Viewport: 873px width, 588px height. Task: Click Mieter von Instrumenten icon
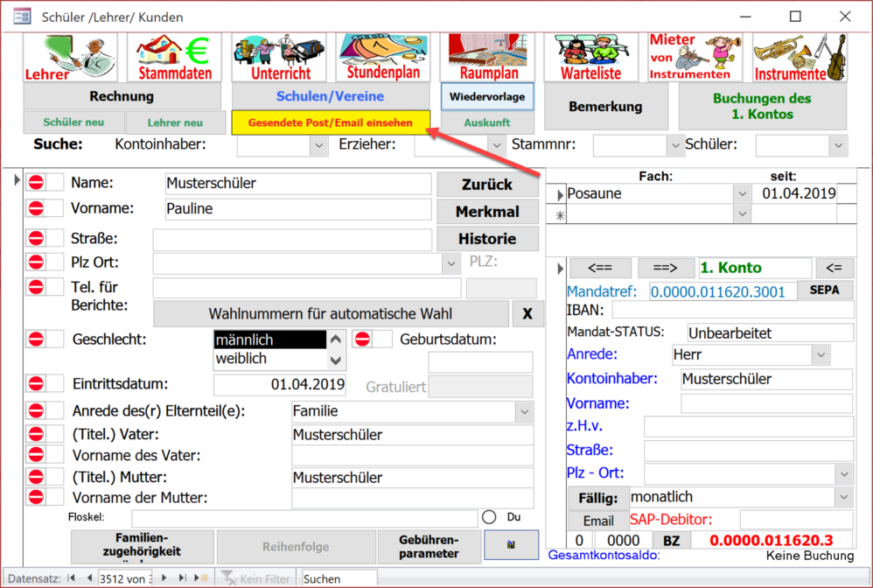pyautogui.click(x=695, y=58)
